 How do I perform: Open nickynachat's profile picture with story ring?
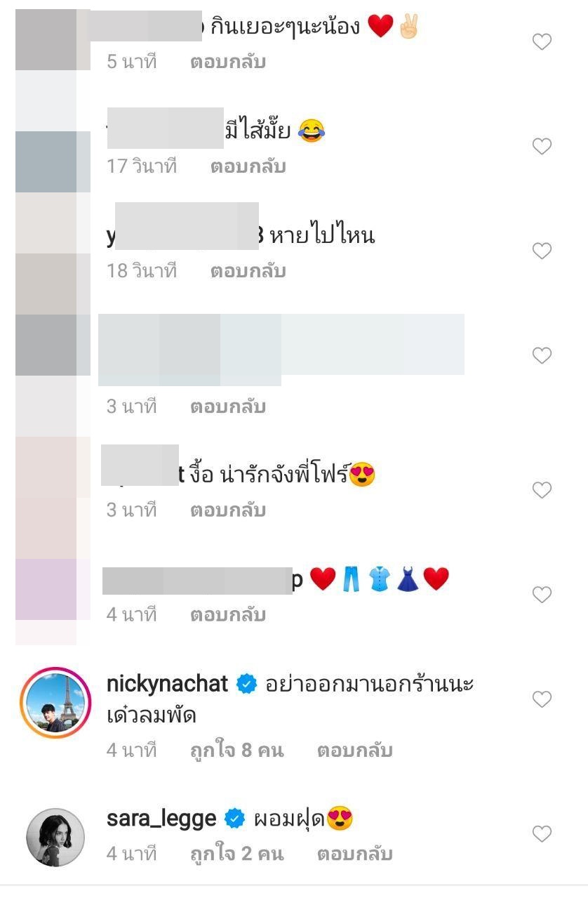[x=56, y=703]
